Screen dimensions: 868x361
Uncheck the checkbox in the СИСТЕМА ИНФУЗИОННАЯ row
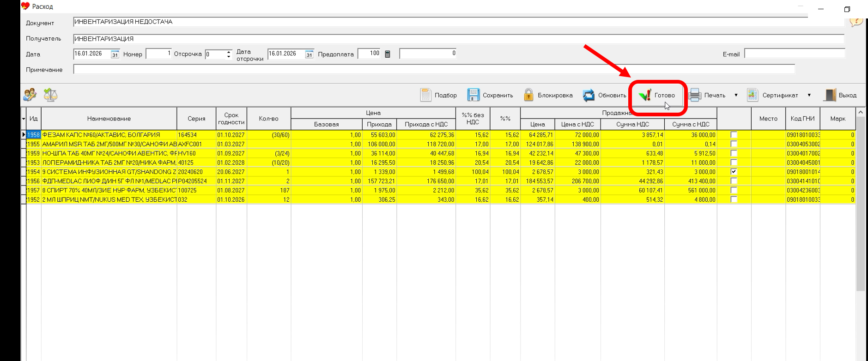(734, 172)
